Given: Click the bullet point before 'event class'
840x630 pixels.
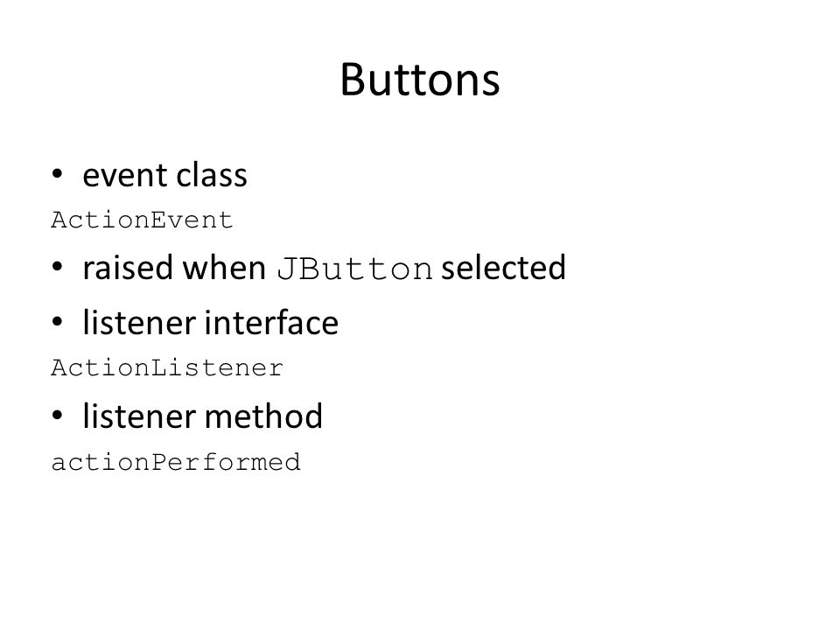Looking at the screenshot, I should (x=58, y=174).
